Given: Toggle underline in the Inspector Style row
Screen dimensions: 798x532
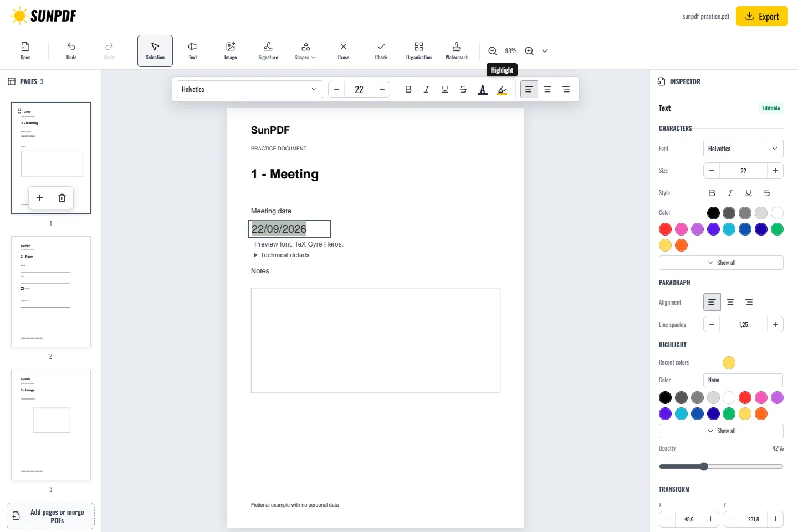Looking at the screenshot, I should pos(749,193).
